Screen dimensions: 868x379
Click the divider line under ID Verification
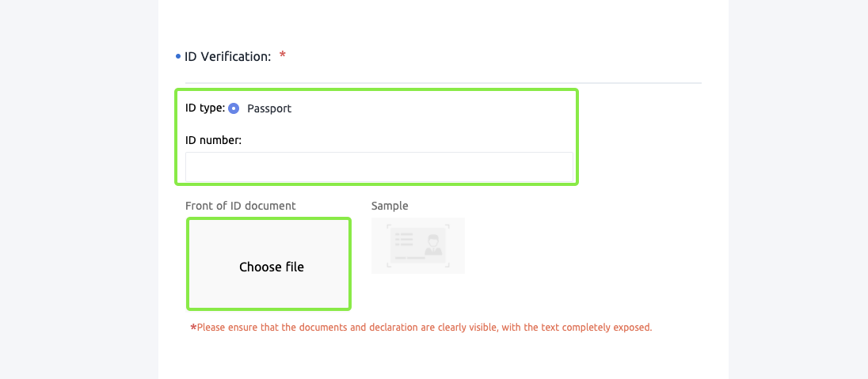click(x=444, y=82)
